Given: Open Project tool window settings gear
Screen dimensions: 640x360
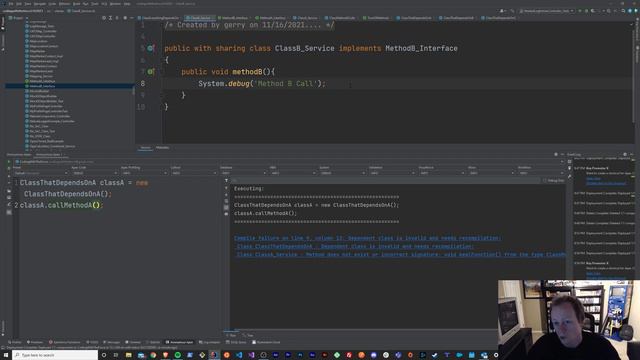Looking at the screenshot, I should point(125,18).
